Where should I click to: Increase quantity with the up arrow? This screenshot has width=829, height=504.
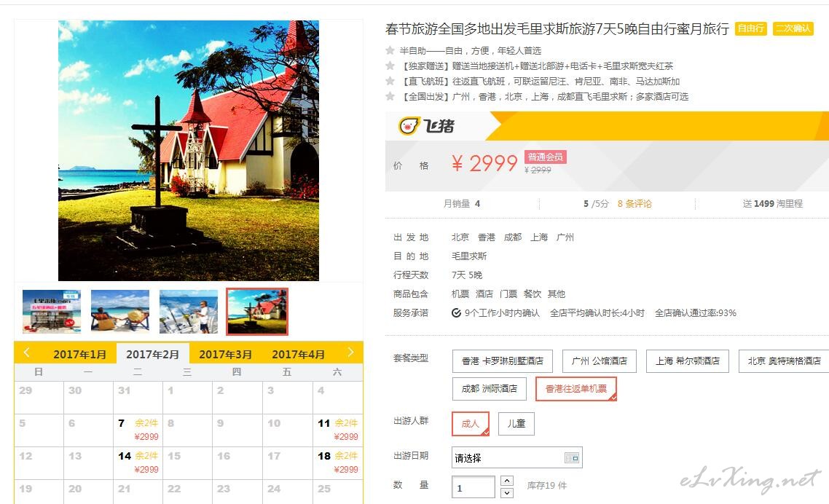point(506,481)
